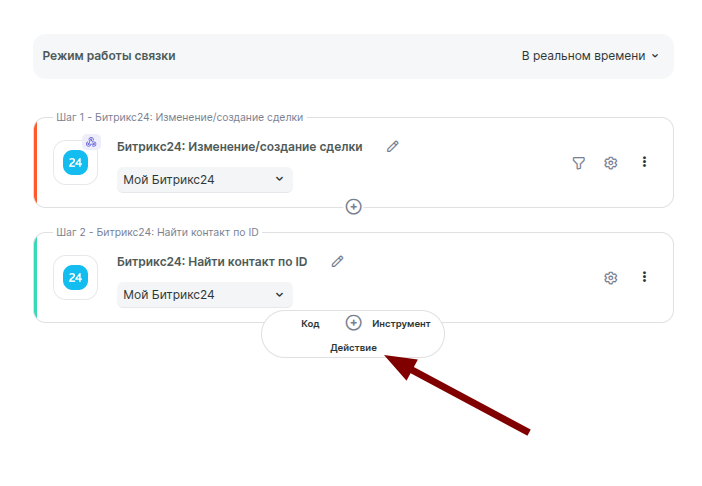Click the Битрикс24: Найти контакт по ID title
The height and width of the screenshot is (486, 702).
click(212, 262)
